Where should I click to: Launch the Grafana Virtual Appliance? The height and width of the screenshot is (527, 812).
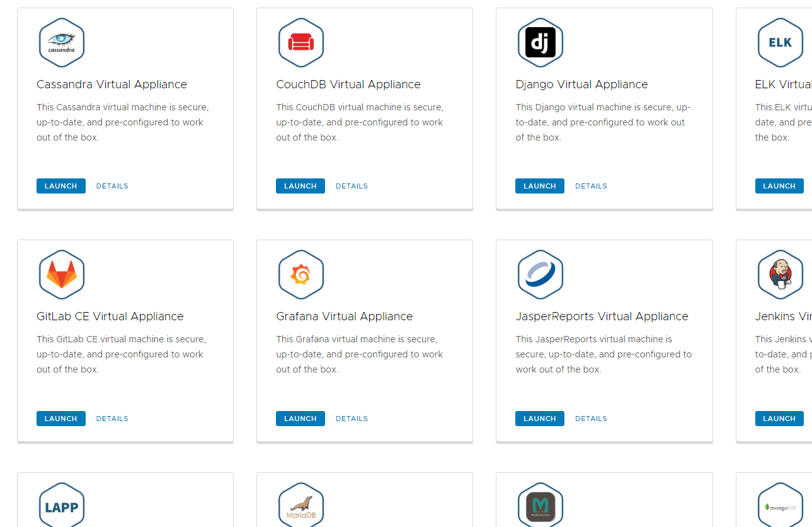click(300, 419)
